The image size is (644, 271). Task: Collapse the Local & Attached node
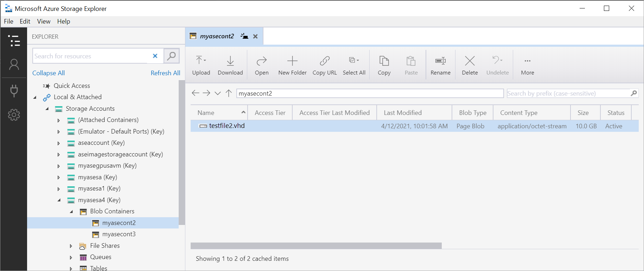click(x=35, y=97)
